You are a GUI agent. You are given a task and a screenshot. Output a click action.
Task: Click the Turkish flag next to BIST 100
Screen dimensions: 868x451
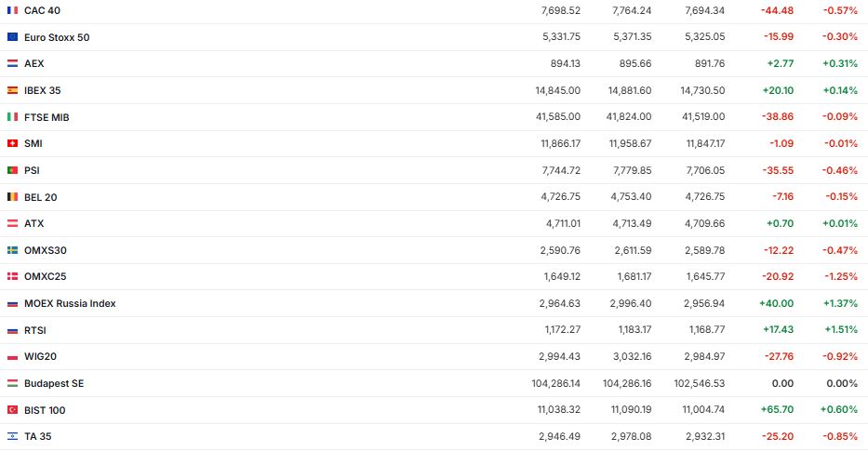(12, 410)
